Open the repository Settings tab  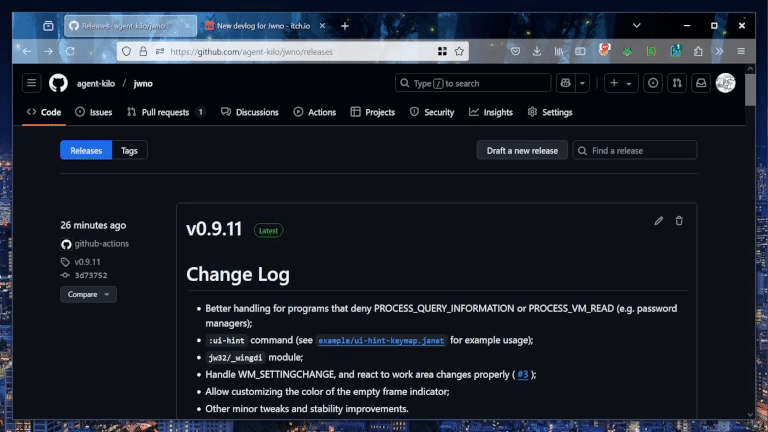[x=550, y=112]
